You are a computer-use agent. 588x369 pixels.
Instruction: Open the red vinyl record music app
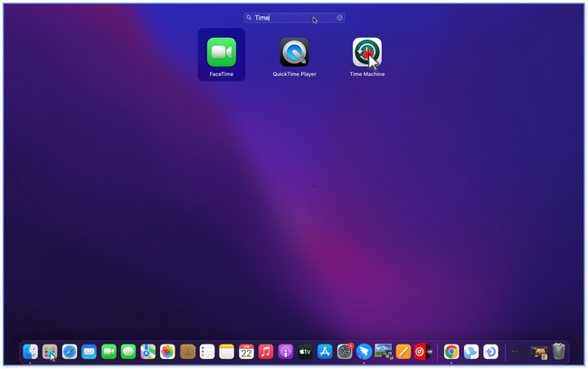[x=422, y=352]
